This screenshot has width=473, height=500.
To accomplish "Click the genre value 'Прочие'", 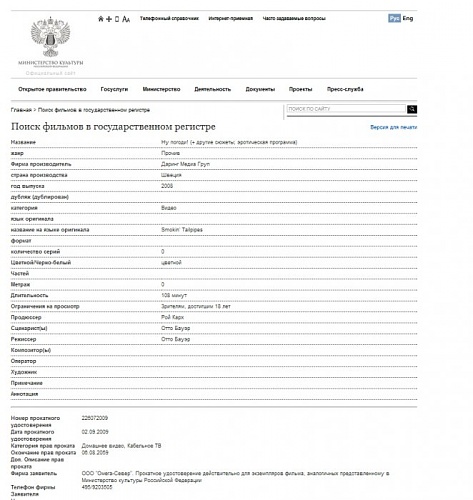I will tap(170, 153).
